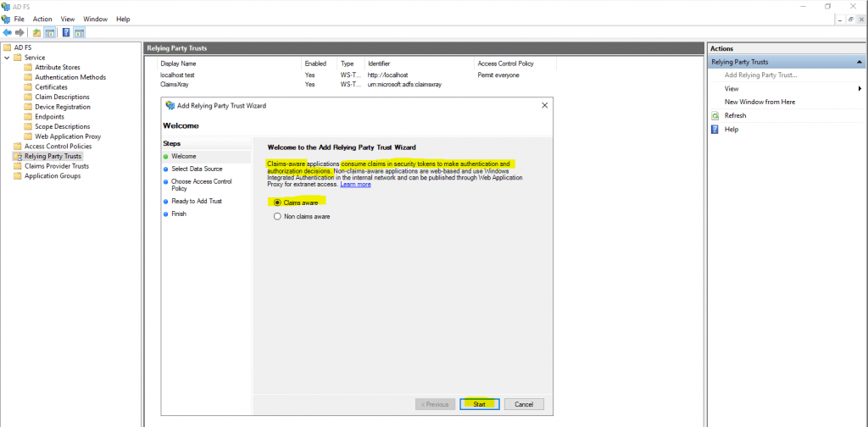Click the Select Data Source wizard step
Image resolution: width=868 pixels, height=427 pixels.
[x=197, y=169]
